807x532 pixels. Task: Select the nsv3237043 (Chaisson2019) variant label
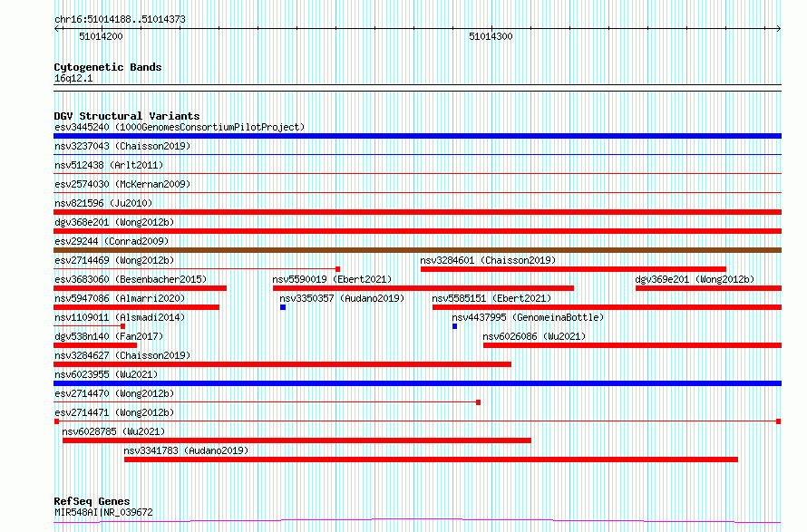122,146
